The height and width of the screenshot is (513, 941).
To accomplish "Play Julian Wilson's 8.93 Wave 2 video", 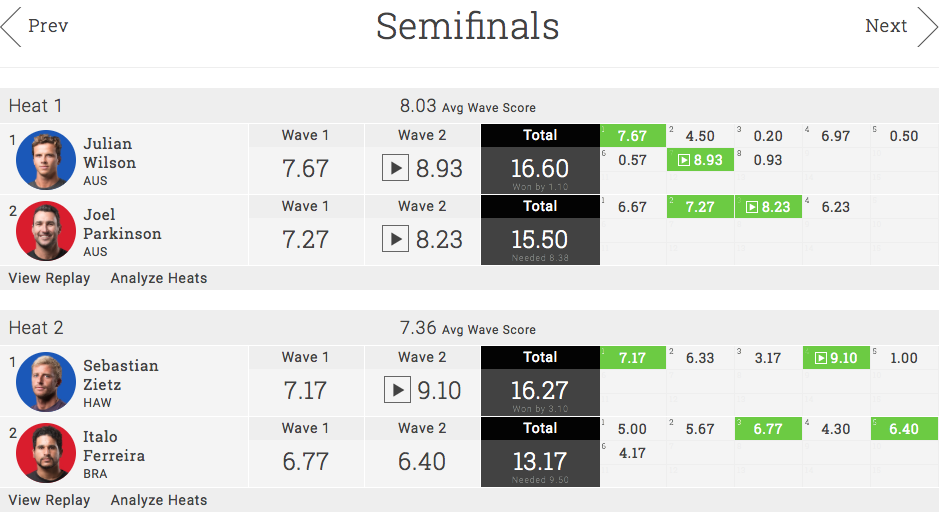I will pos(396,168).
